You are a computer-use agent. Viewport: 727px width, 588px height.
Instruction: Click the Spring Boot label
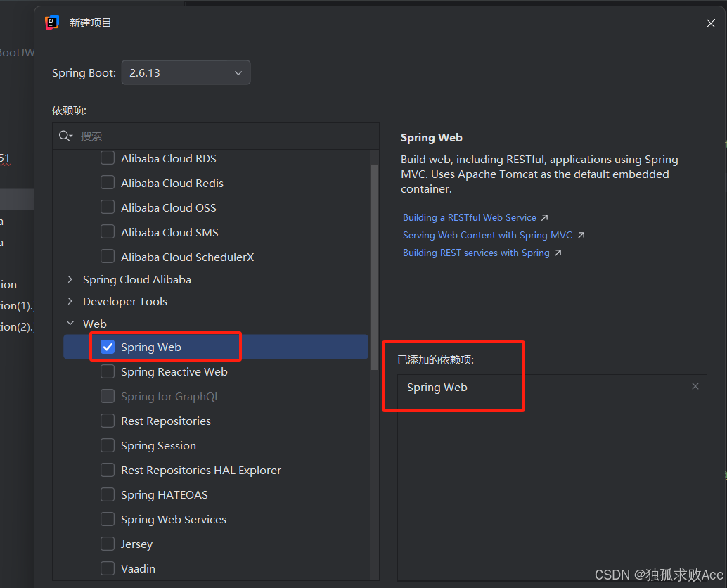(84, 73)
